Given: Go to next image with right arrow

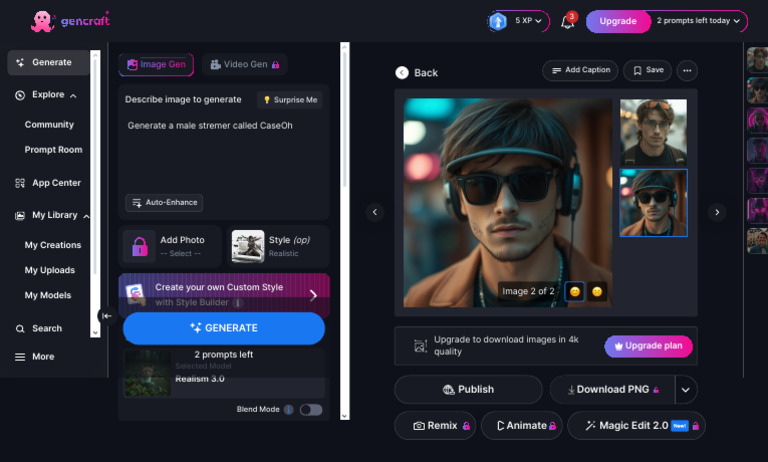Looking at the screenshot, I should pos(717,212).
